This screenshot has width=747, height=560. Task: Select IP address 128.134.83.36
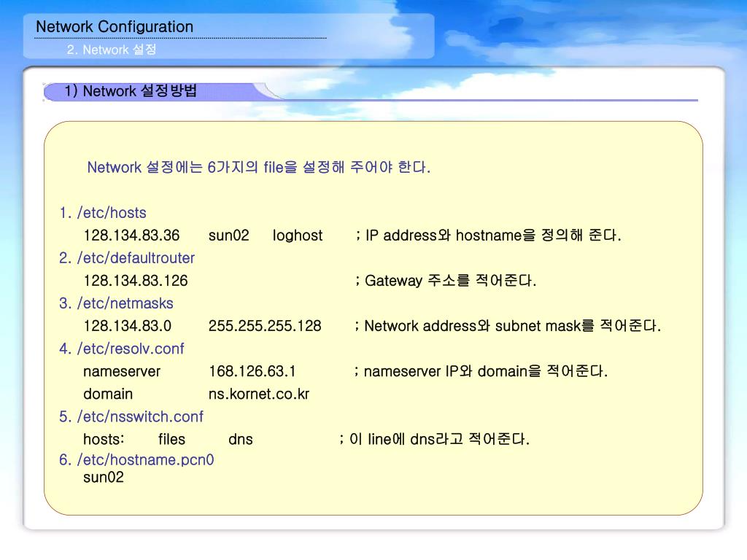pyautogui.click(x=131, y=236)
